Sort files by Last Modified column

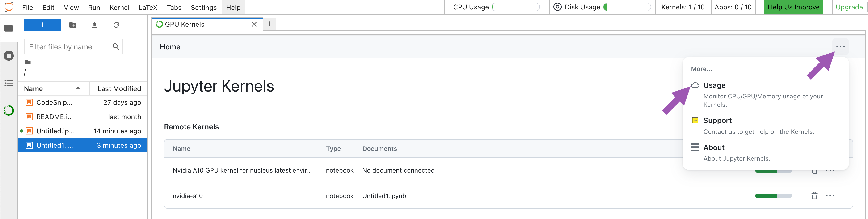[119, 88]
